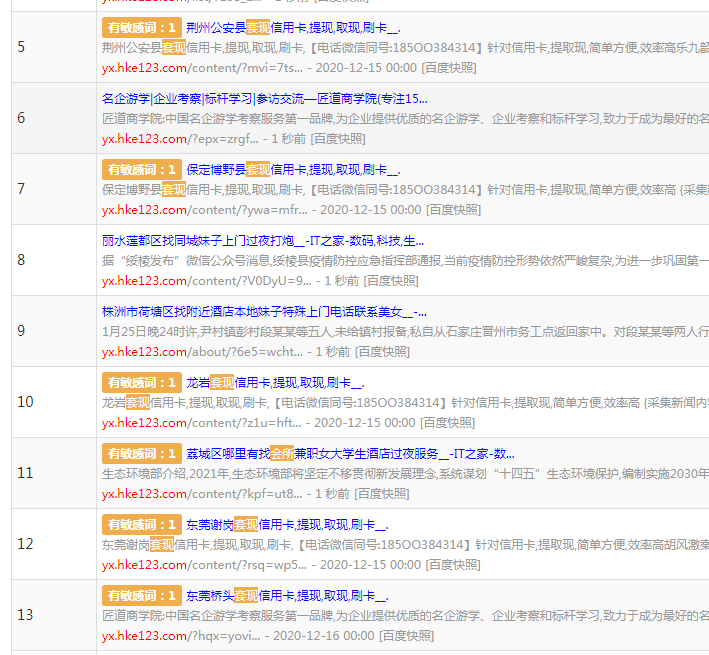The width and height of the screenshot is (709, 655).
Task: Click the 有敏感词:1 badge in row 13
Action: click(x=142, y=596)
